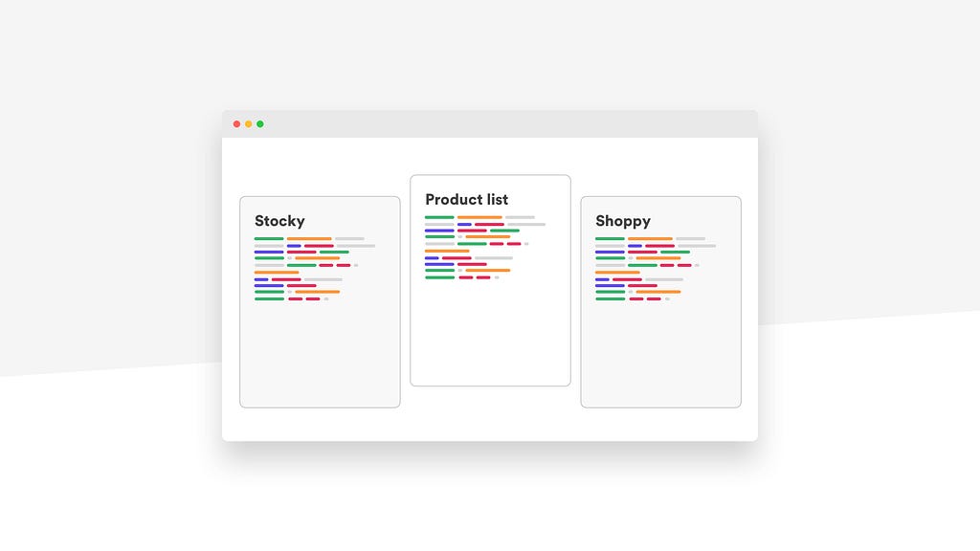This screenshot has height=551, width=980.
Task: Click the Shoppy heading text
Action: tap(623, 221)
